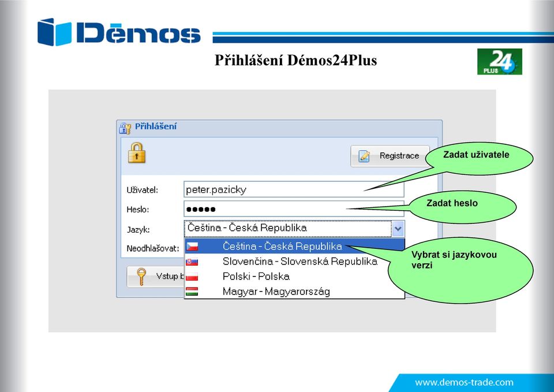Click the large golden padlock icon
554x392 pixels.
click(x=137, y=152)
